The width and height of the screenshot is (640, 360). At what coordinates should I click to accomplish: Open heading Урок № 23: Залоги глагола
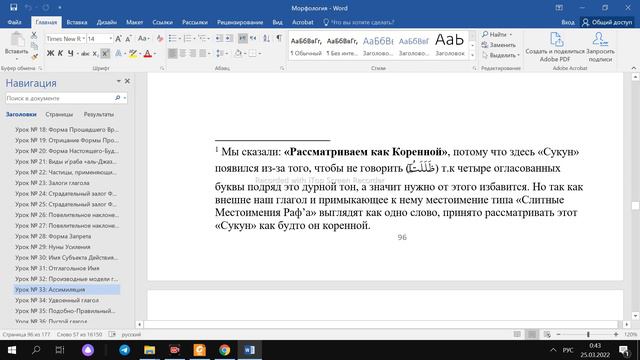[52, 183]
